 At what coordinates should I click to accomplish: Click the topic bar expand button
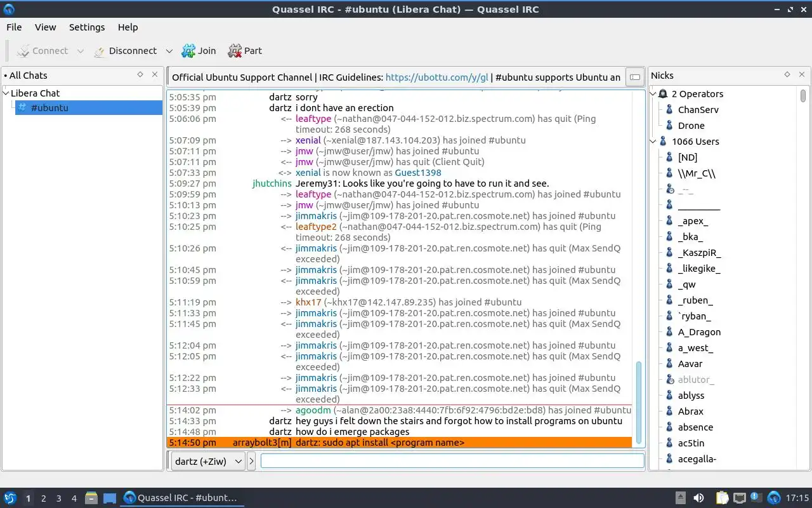[634, 77]
